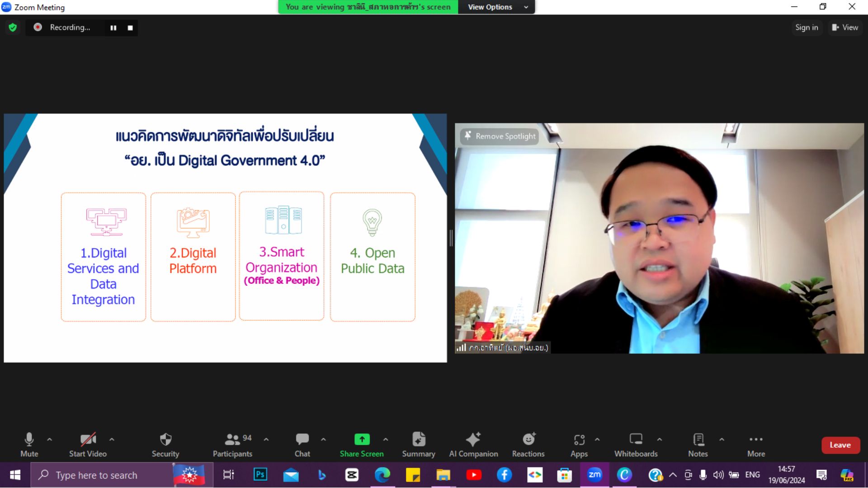Stop the meeting recording
Image resolution: width=868 pixels, height=488 pixels.
click(130, 28)
